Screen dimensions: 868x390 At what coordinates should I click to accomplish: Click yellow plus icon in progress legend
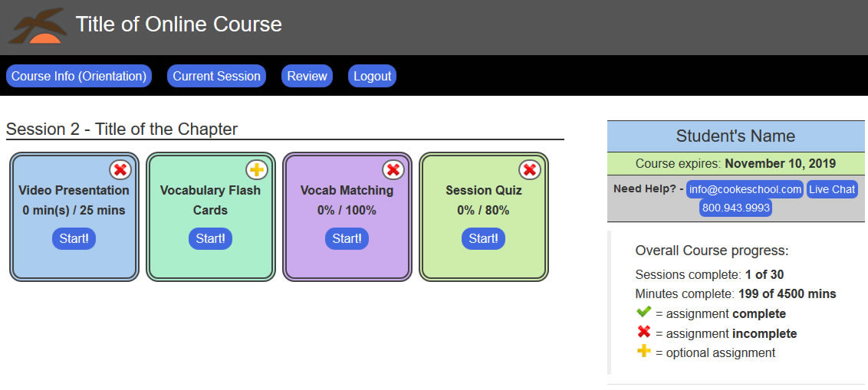(x=643, y=352)
